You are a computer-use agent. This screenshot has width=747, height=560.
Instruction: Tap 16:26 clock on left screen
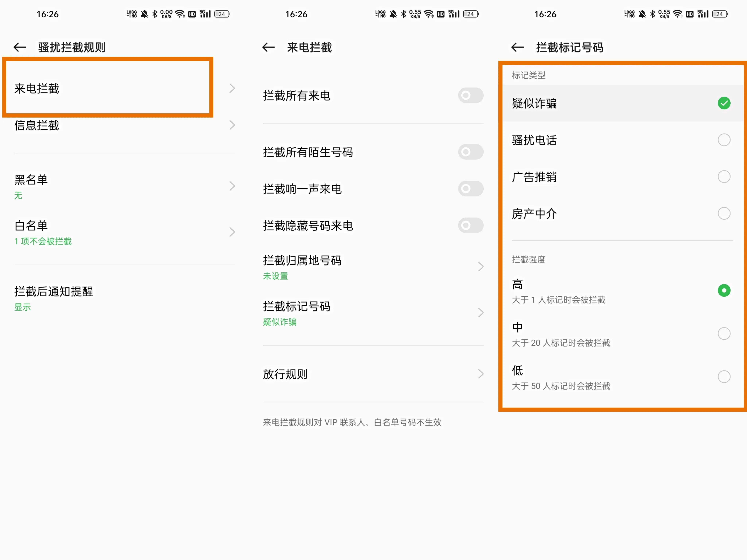48,14
